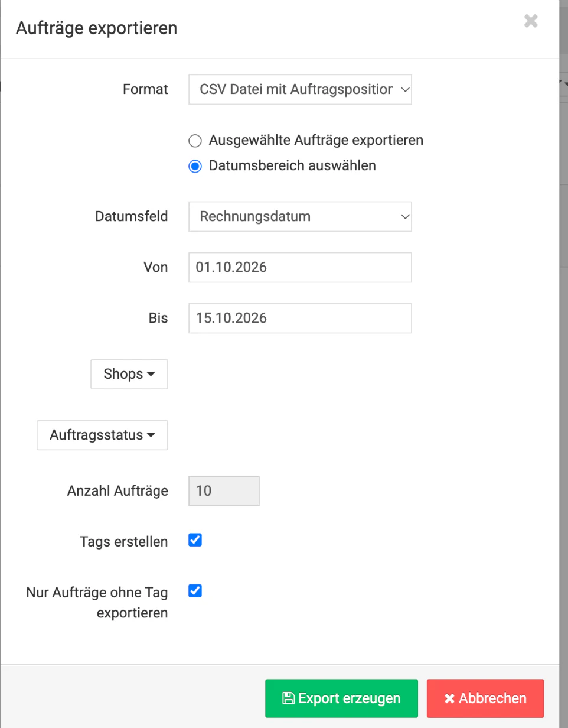Select Ausgewählte Aufträge exportieren radio option
The height and width of the screenshot is (728, 568).
pos(195,141)
